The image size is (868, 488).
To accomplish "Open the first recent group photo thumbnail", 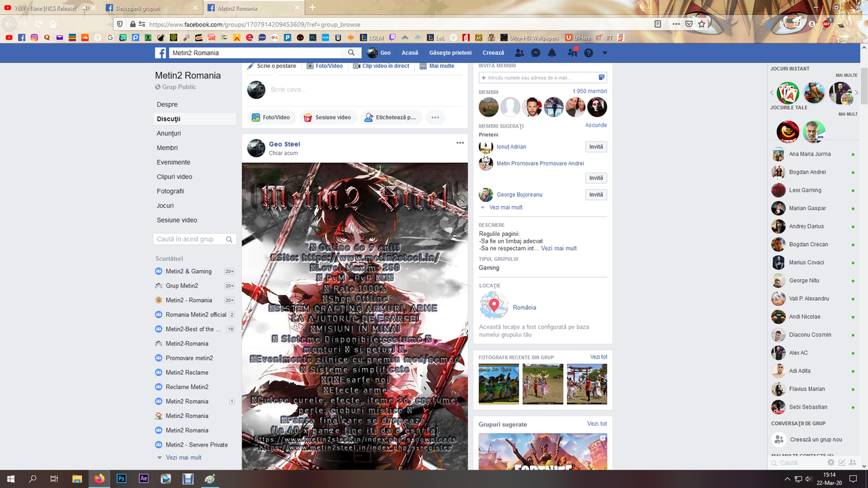I will tap(499, 384).
